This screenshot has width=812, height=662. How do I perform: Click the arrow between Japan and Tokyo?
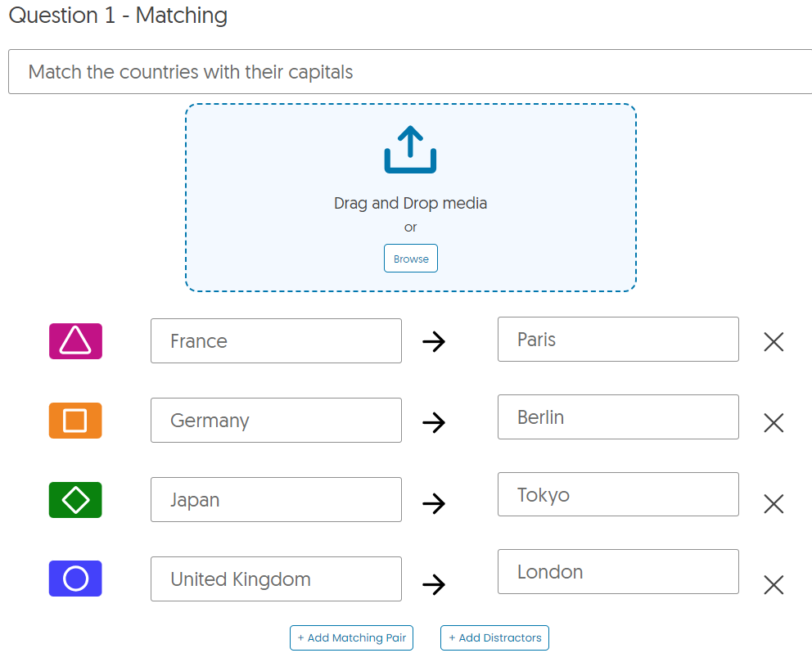point(434,503)
